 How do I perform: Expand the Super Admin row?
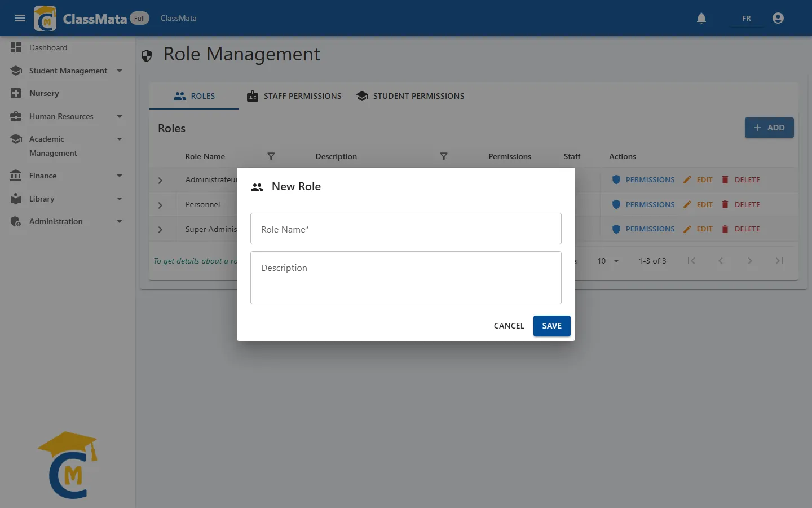[160, 230]
